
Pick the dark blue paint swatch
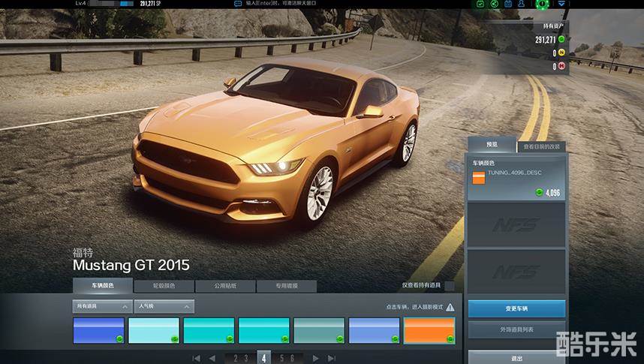(98, 330)
